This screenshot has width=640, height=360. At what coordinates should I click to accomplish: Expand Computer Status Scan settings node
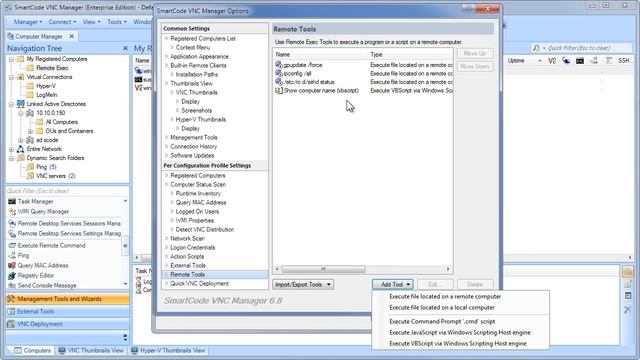point(167,184)
